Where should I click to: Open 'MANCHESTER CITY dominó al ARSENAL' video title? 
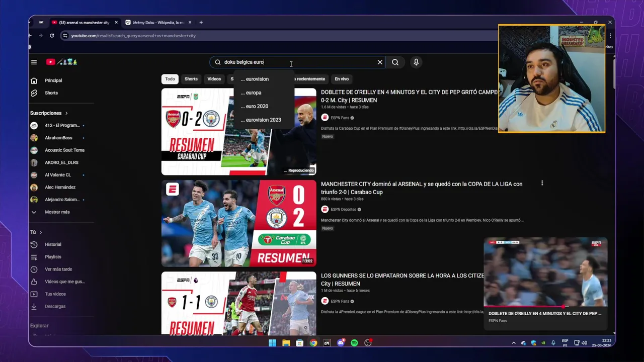tap(422, 188)
